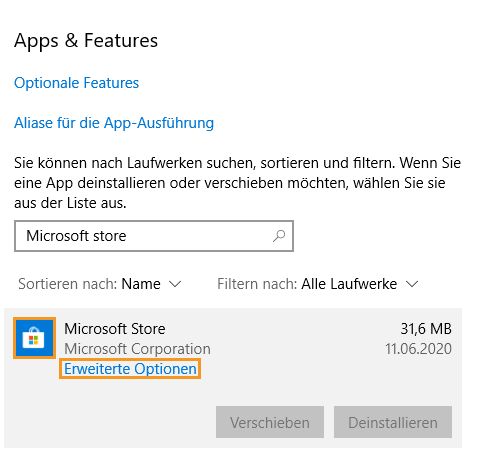Click the Deinstallieren button

[x=393, y=422]
